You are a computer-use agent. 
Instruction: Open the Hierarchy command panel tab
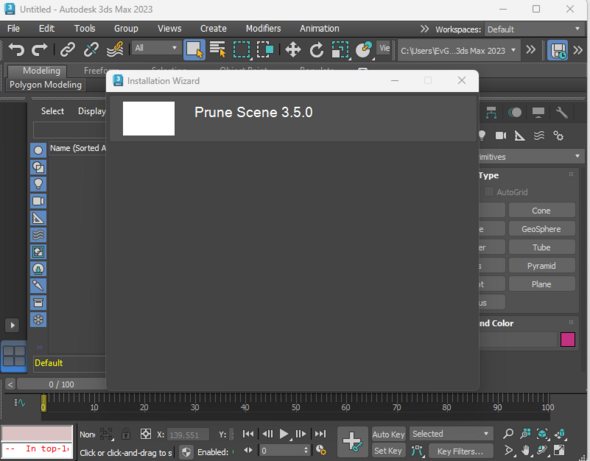click(x=491, y=112)
